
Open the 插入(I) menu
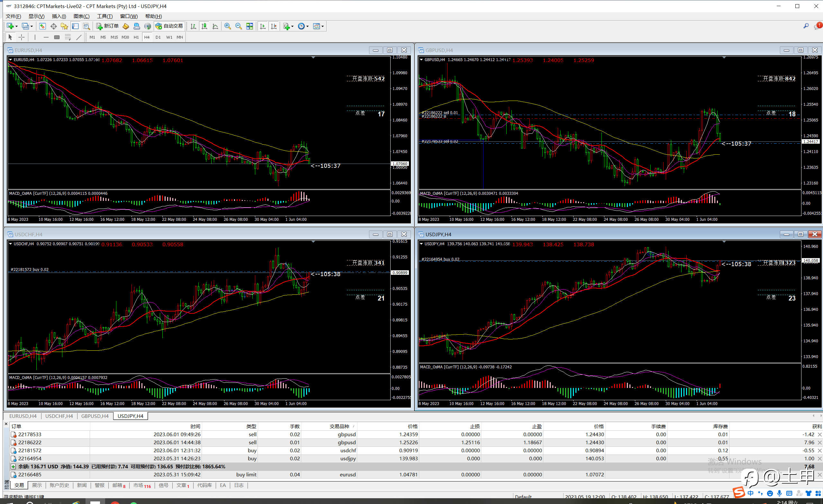(x=59, y=16)
